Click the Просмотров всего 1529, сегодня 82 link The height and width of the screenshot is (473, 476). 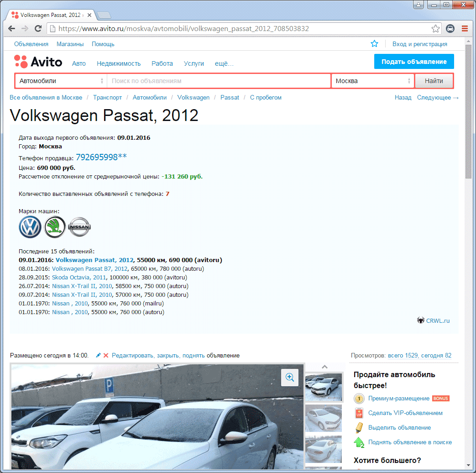tap(419, 355)
